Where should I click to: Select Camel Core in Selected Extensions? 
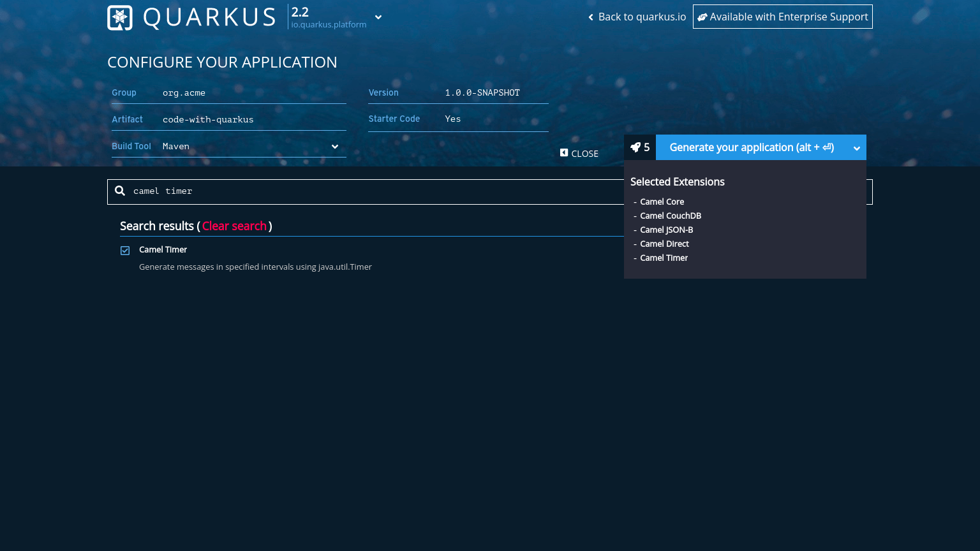pyautogui.click(x=662, y=202)
